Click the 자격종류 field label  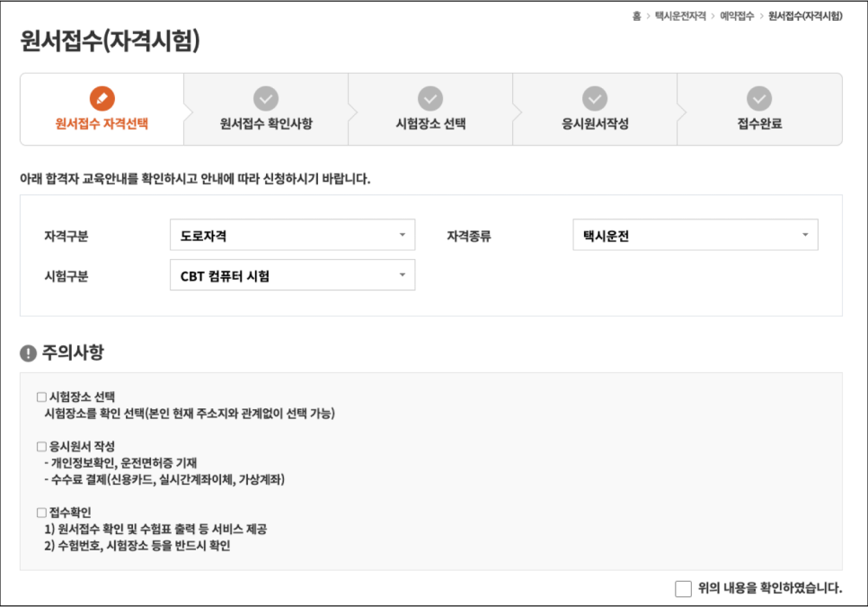pyautogui.click(x=469, y=236)
